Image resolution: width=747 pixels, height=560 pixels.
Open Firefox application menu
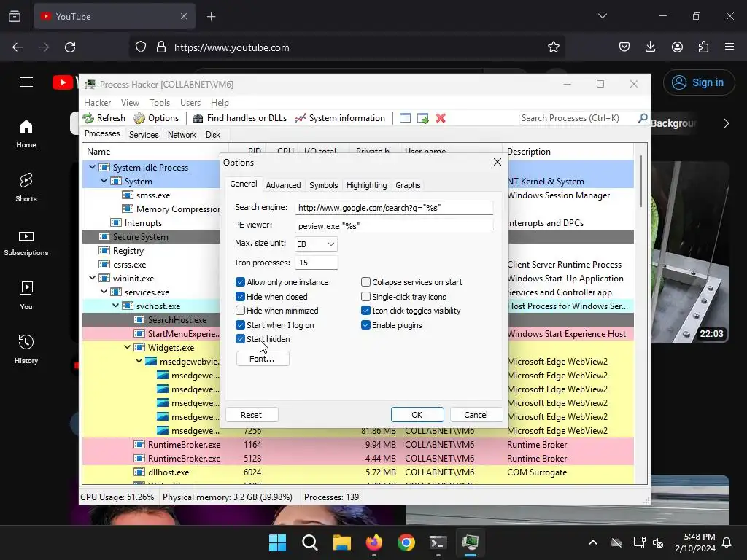[729, 47]
